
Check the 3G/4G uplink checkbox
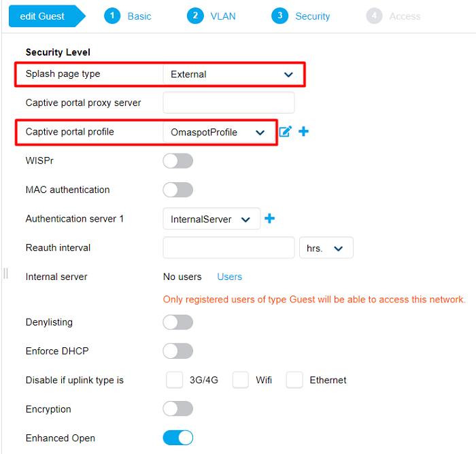[175, 380]
